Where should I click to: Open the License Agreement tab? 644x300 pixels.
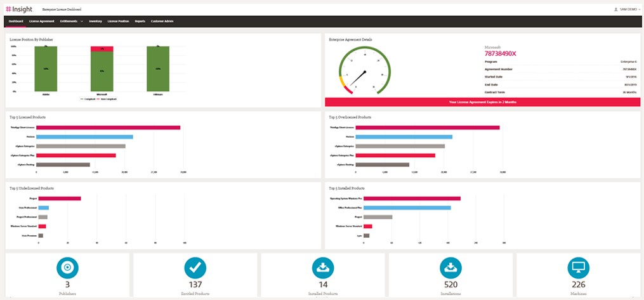[41, 21]
